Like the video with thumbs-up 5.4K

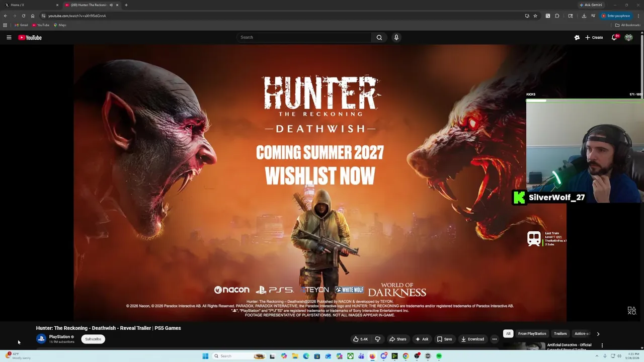(360, 339)
